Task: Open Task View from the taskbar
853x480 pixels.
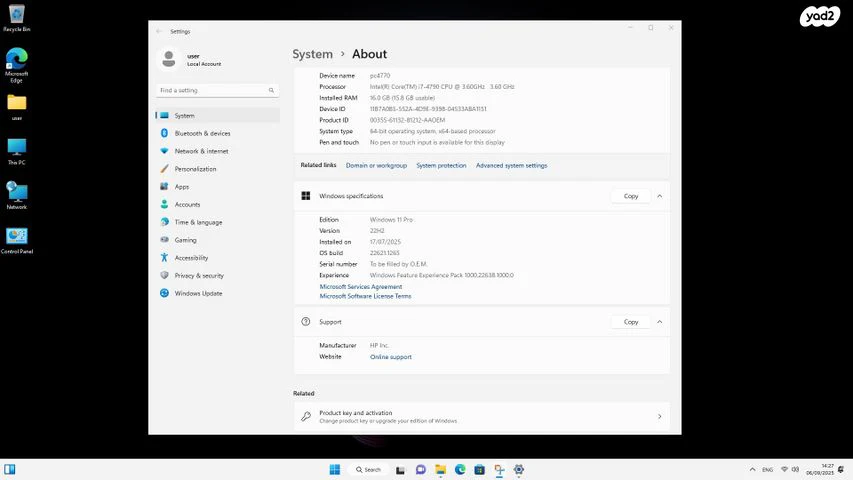Action: pyautogui.click(x=400, y=470)
